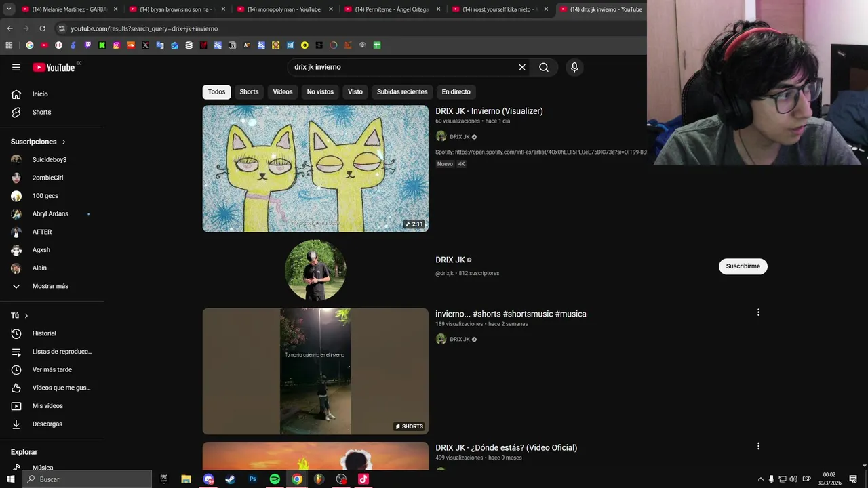Screen dimensions: 868x488
Task: Close the monopoly man browser tab
Action: coord(331,9)
